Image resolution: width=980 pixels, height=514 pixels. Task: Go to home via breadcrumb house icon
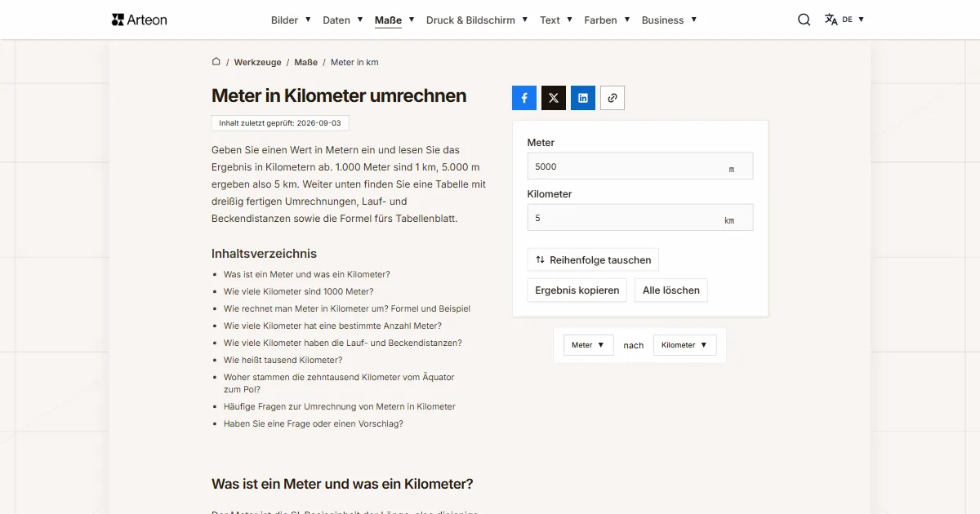coord(216,61)
